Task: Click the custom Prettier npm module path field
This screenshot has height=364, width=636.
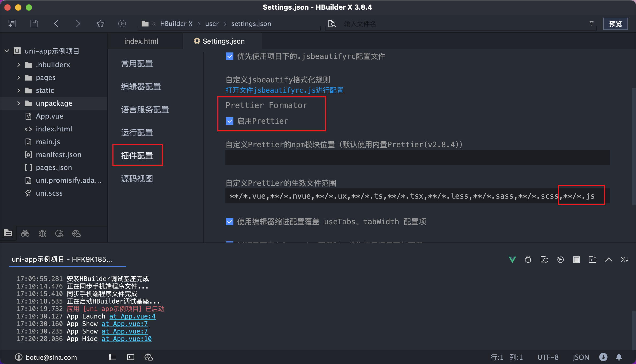Action: [418, 157]
